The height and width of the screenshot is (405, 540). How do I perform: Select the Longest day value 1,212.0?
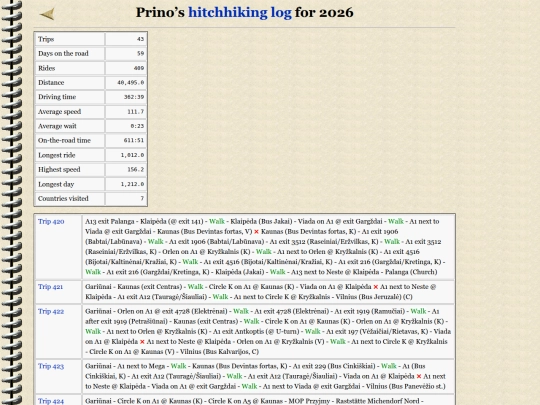pyautogui.click(x=132, y=184)
